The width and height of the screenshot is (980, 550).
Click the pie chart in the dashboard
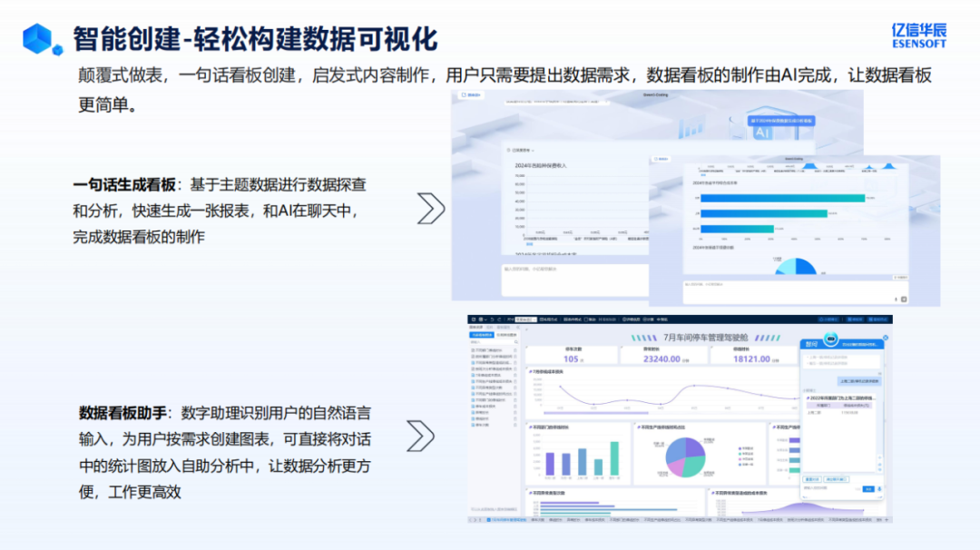pyautogui.click(x=686, y=457)
